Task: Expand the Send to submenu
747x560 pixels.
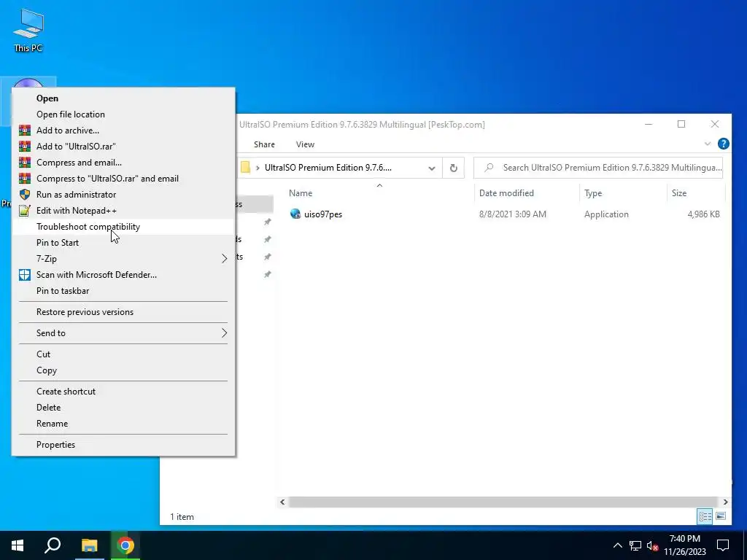Action: (x=225, y=332)
